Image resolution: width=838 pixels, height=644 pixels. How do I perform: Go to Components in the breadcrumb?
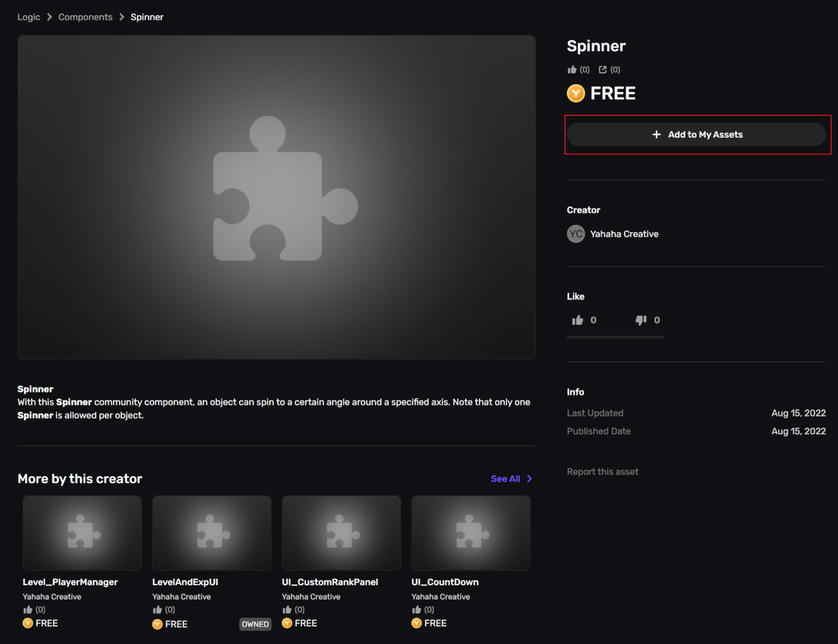click(85, 17)
